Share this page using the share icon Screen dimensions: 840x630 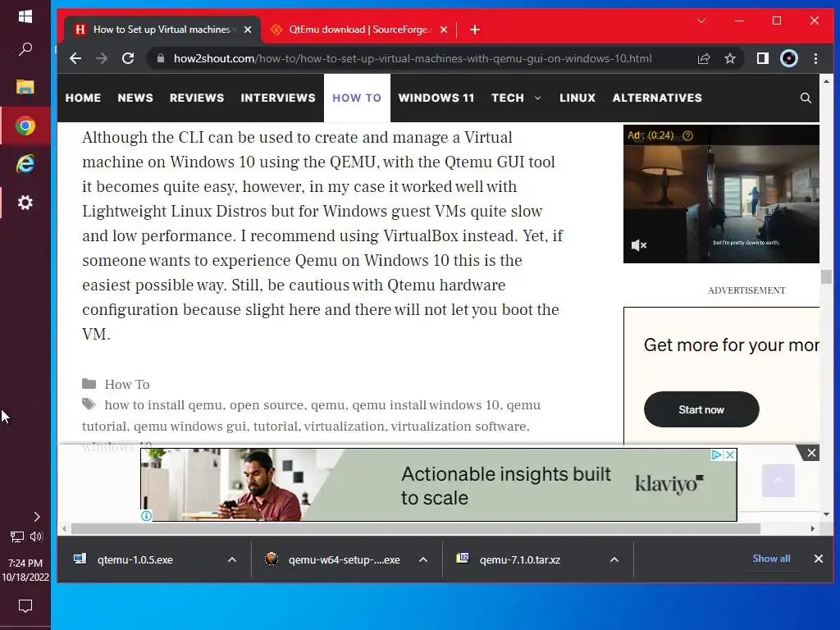(x=703, y=58)
